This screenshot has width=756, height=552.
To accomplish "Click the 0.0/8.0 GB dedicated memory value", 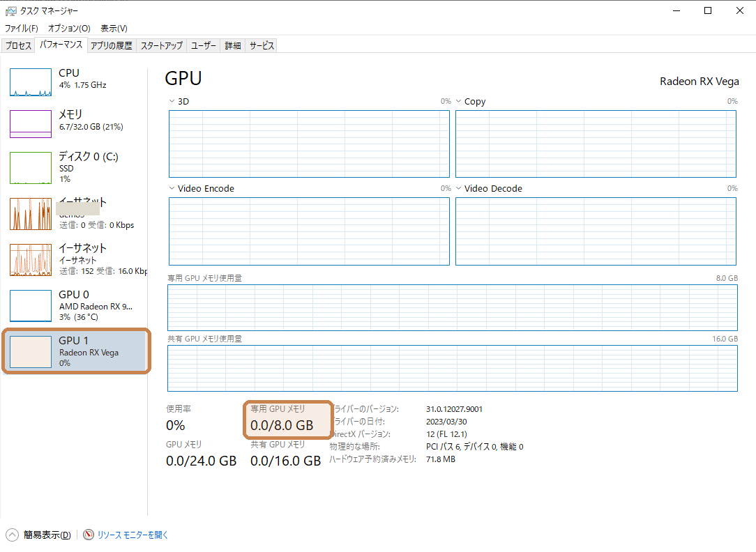I will tap(282, 425).
